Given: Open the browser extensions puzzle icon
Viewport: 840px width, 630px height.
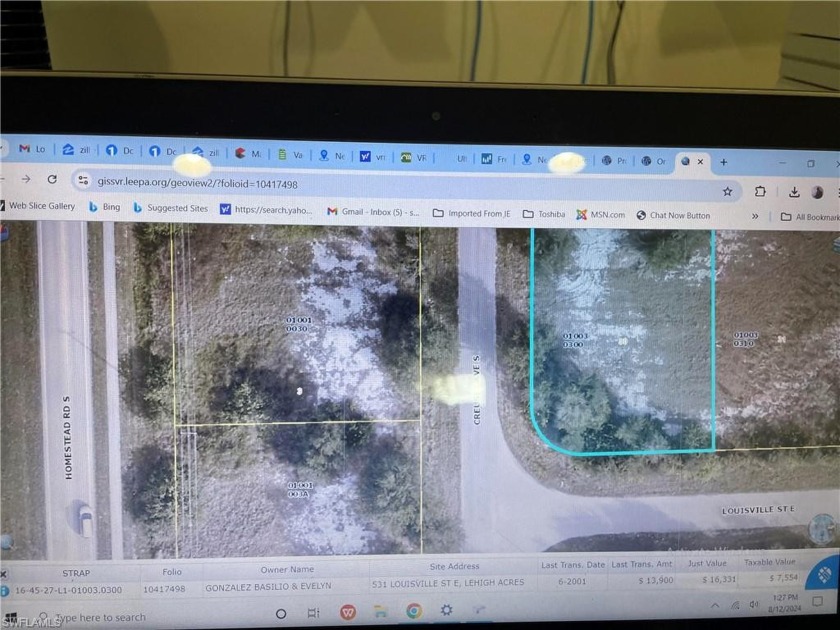Looking at the screenshot, I should click(760, 192).
